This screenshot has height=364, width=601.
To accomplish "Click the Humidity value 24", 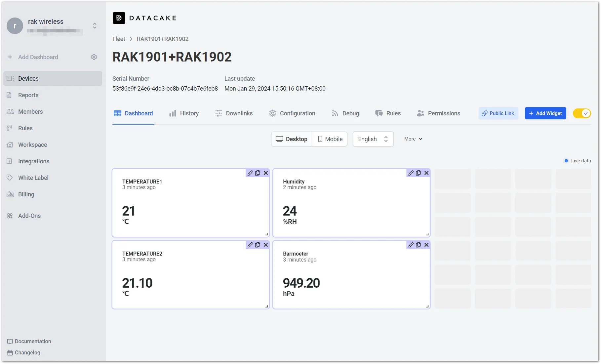I will (290, 211).
